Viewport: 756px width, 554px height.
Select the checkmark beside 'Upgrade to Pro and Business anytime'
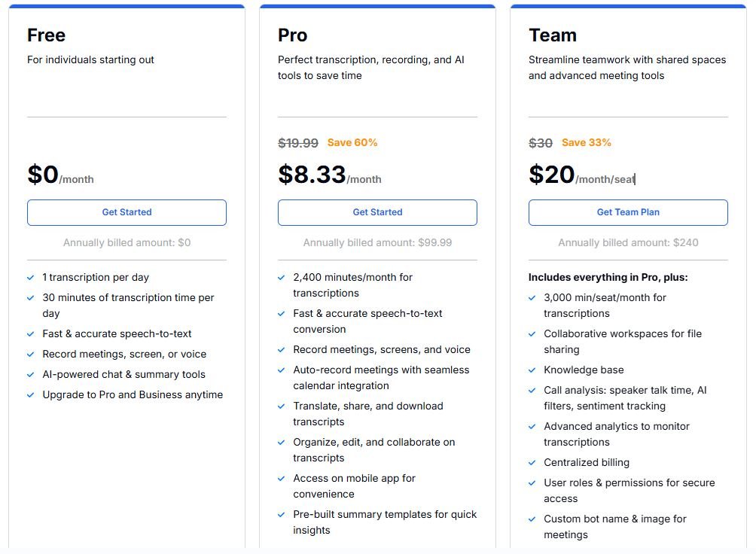pos(31,395)
